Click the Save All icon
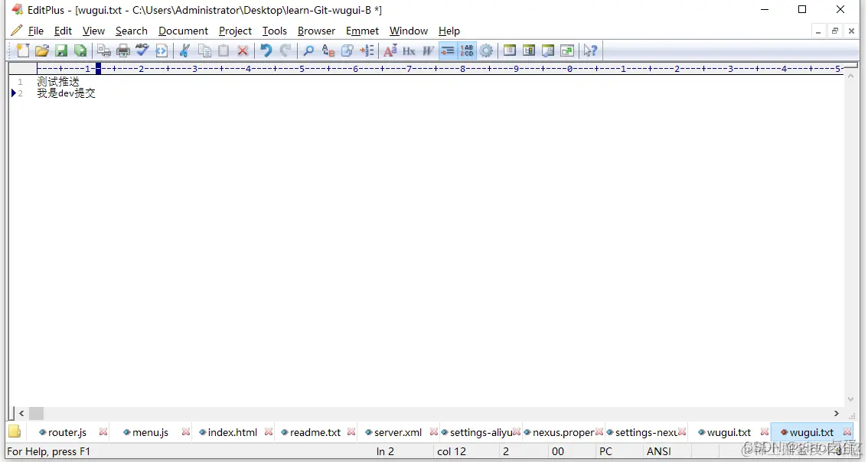Viewport: 868px width, 462px height. pyautogui.click(x=80, y=51)
